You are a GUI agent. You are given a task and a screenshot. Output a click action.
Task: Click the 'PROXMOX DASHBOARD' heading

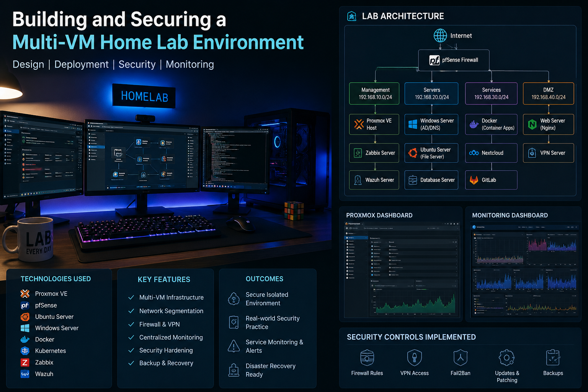click(379, 216)
